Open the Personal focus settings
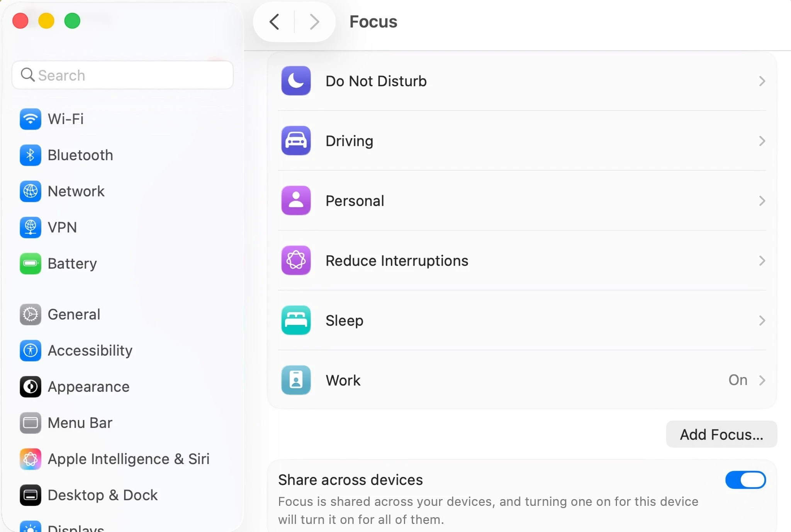Screen dimensions: 791x532 click(x=522, y=201)
